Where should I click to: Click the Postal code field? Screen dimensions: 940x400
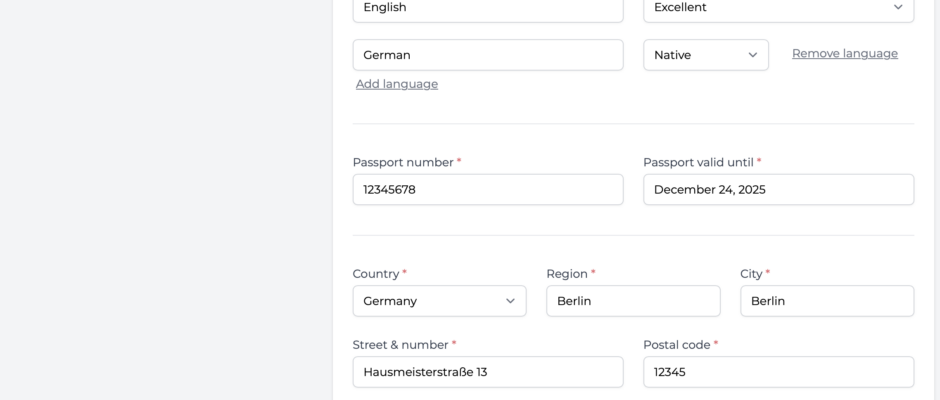[x=778, y=372]
